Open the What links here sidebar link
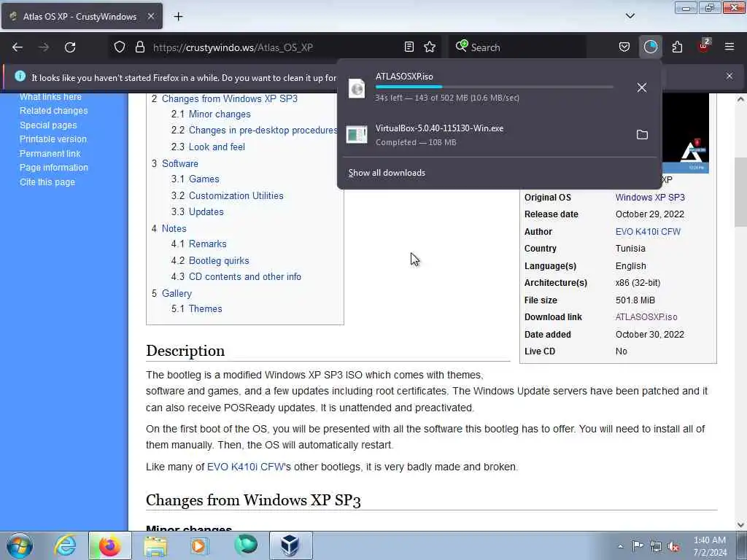The image size is (747, 560). pos(50,97)
